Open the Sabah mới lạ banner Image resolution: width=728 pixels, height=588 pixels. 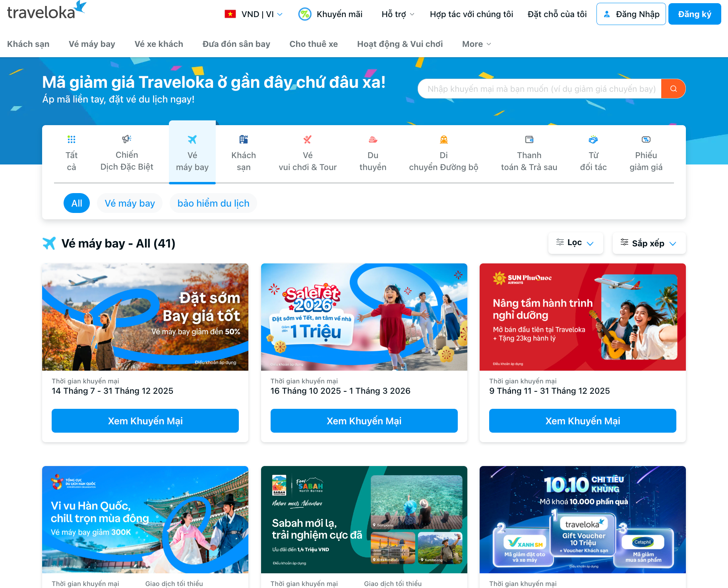coord(364,520)
